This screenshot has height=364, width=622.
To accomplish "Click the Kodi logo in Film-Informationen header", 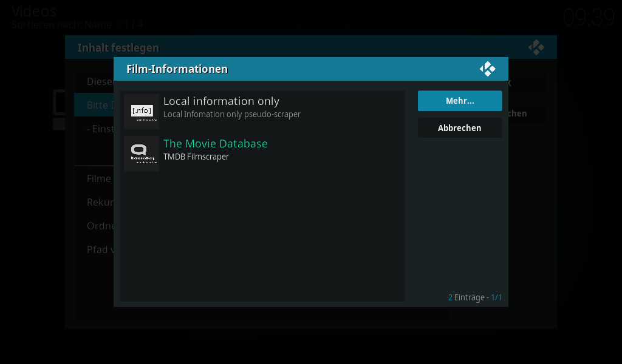I will pos(488,69).
